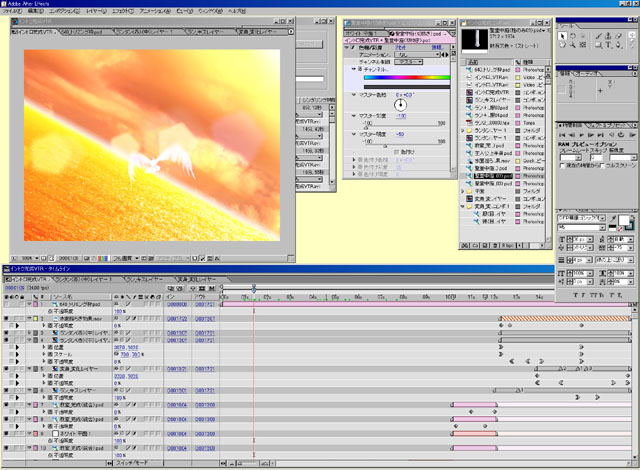Toggle video eye for layer 3 in timeline
This screenshot has height=470, width=640.
click(6, 333)
